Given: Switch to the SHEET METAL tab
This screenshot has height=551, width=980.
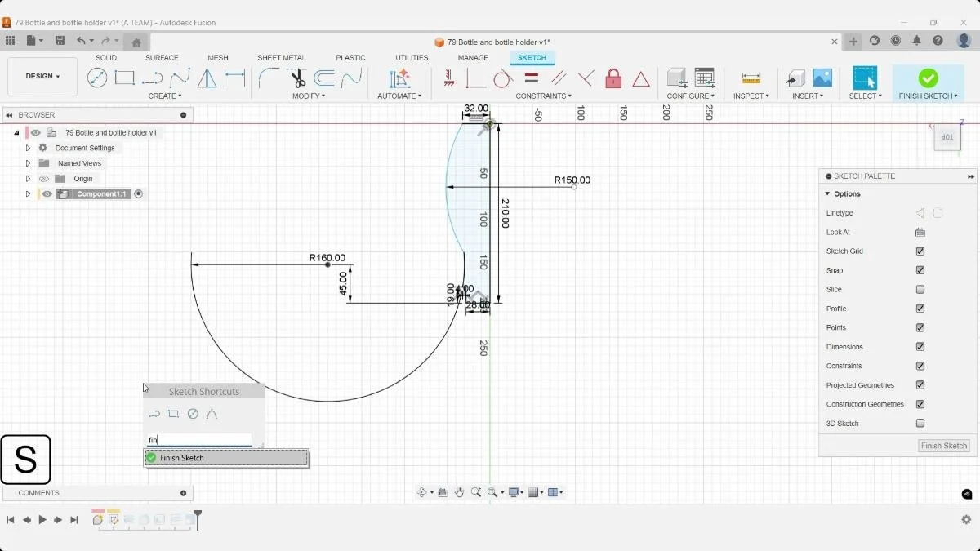Looking at the screenshot, I should click(282, 58).
